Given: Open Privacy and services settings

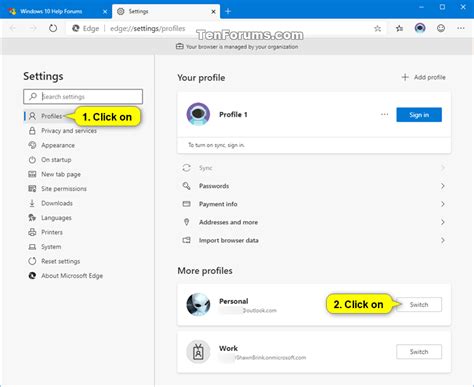Looking at the screenshot, I should (x=69, y=131).
